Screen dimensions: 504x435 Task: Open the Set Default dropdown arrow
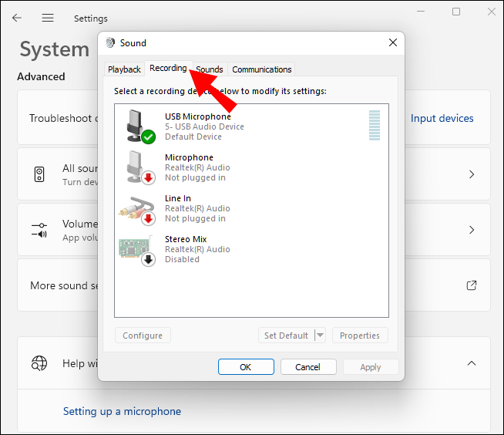click(320, 336)
